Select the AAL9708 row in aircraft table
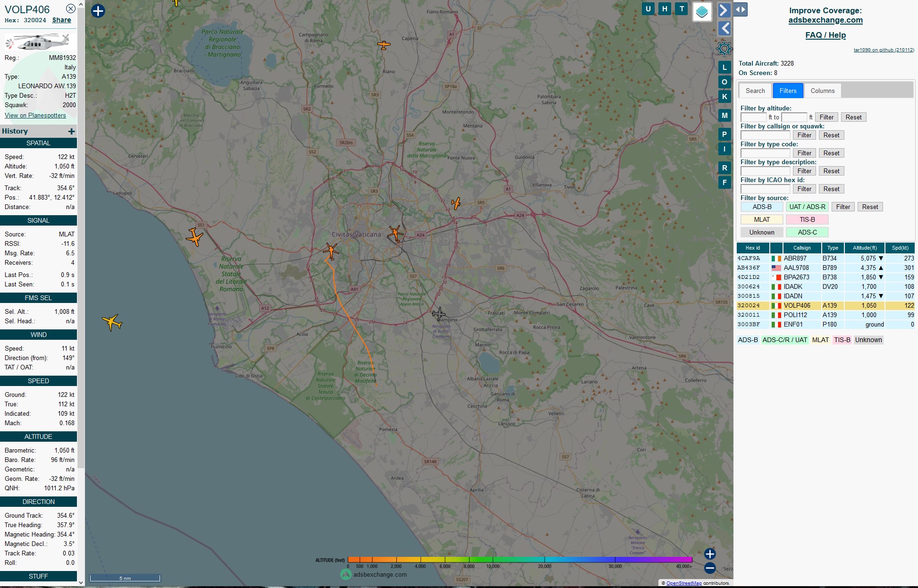 [825, 268]
